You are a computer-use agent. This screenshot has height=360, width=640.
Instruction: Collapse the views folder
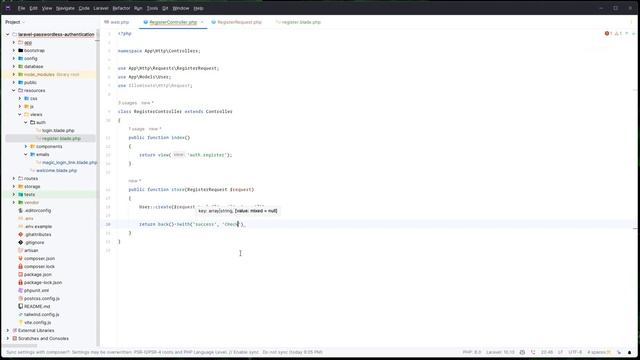click(20, 114)
